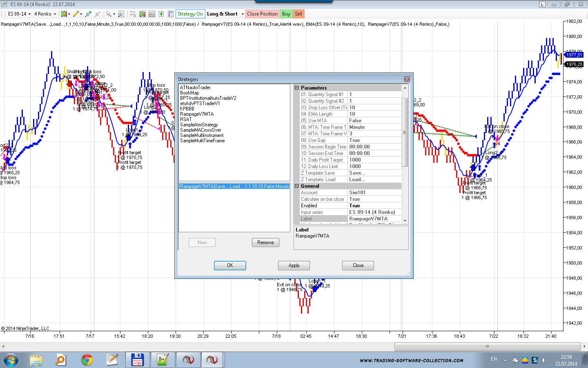Open the Indicators chart icon
588x368 pixels.
coord(151,14)
